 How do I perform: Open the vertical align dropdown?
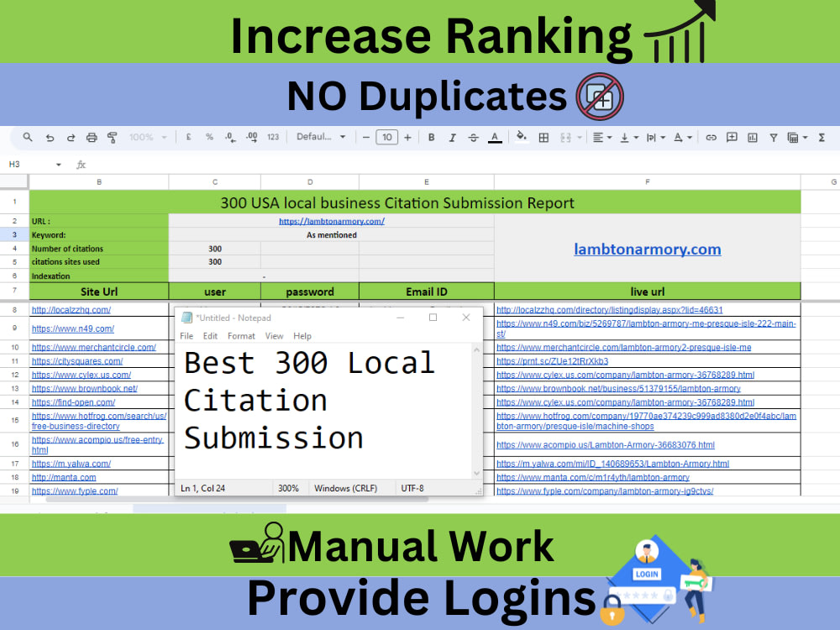pyautogui.click(x=629, y=138)
